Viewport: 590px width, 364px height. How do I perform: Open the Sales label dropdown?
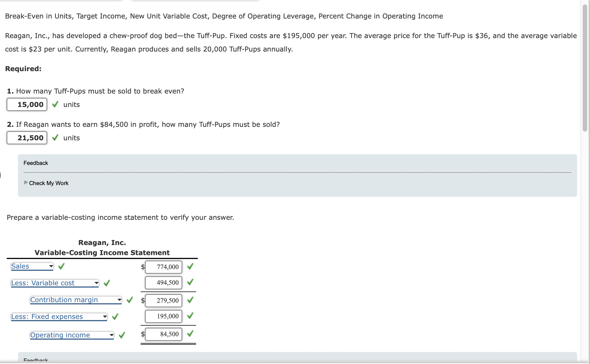tap(51, 266)
